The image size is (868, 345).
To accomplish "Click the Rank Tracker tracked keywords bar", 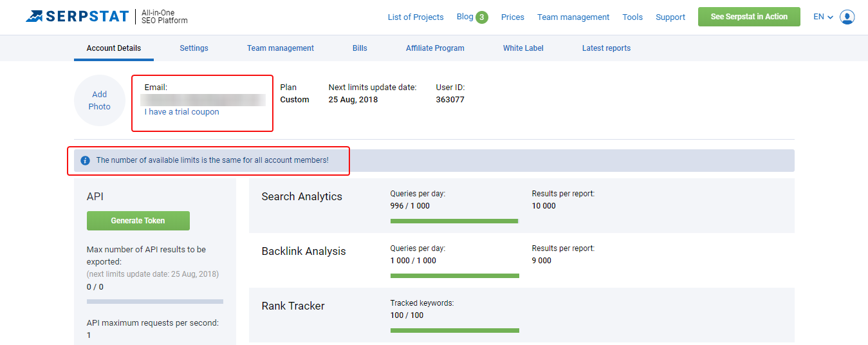I will click(455, 330).
